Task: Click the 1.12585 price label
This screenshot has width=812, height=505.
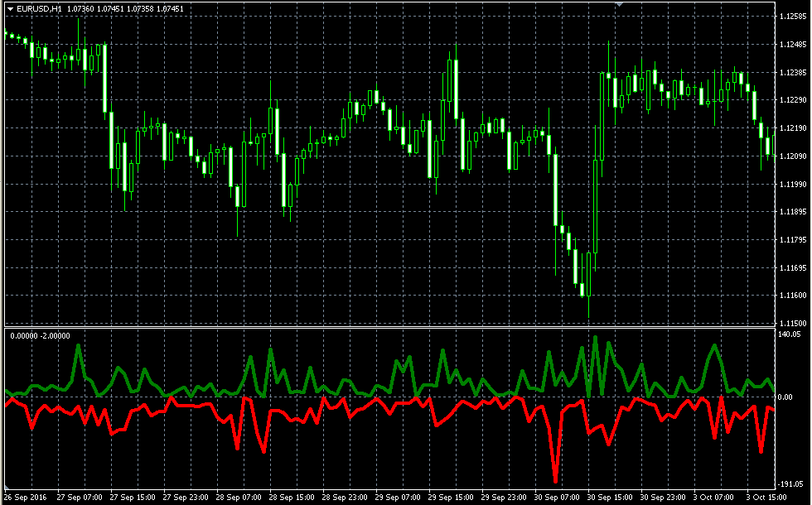Action: tap(793, 17)
